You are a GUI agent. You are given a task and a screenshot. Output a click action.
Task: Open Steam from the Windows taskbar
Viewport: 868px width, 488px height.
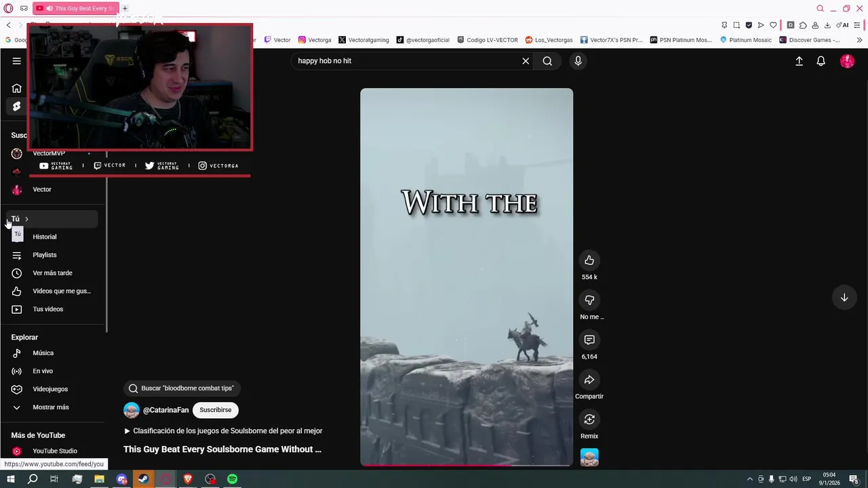pyautogui.click(x=144, y=479)
